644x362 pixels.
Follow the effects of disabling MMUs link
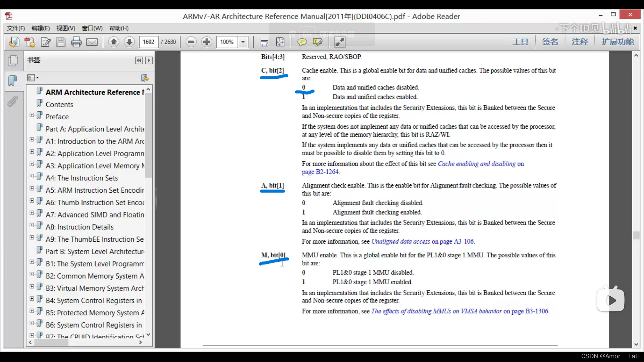(436, 311)
